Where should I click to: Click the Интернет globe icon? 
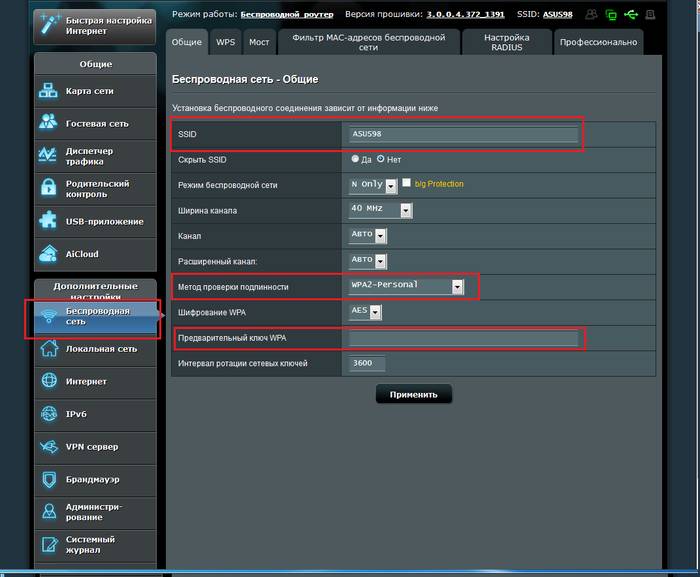coord(50,381)
